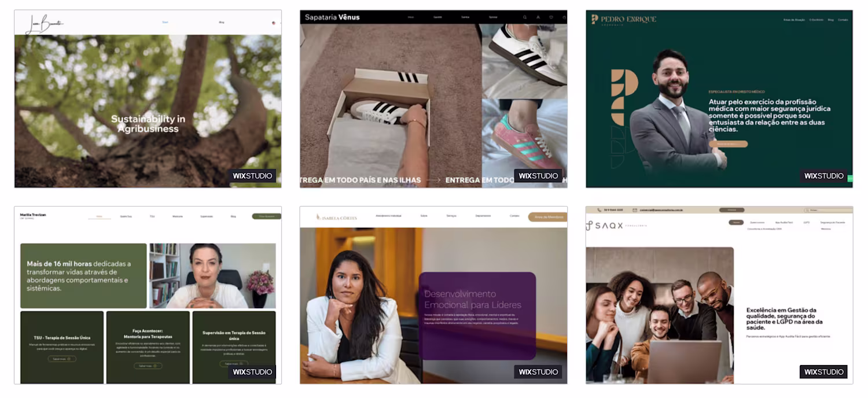The width and height of the screenshot is (868, 398).
Task: Click the Isabela Côrtes logo
Action: (x=336, y=218)
